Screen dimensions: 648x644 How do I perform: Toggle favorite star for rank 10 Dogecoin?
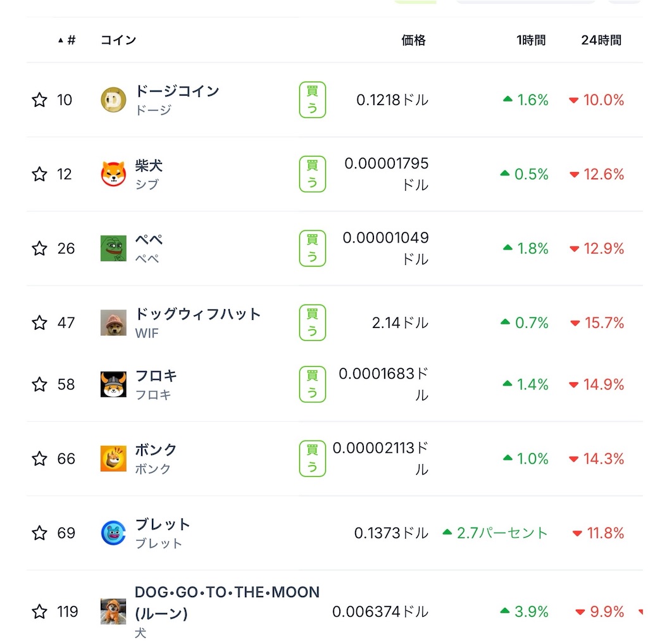tap(39, 99)
